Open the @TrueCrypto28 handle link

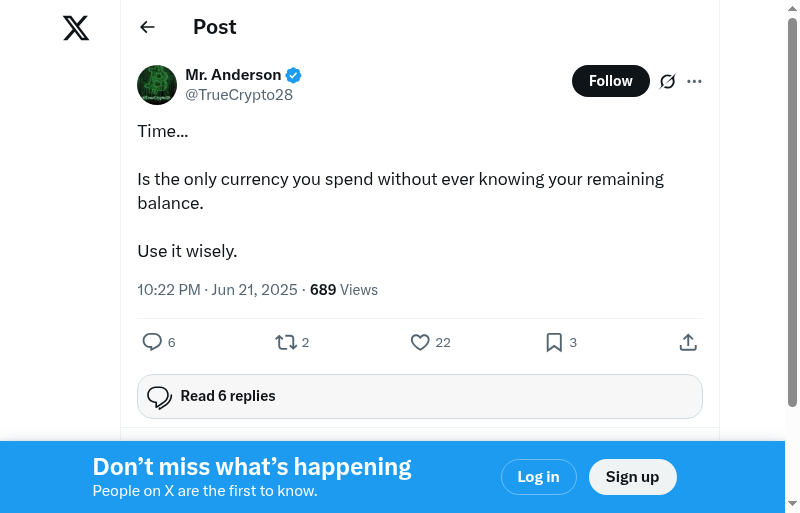coord(239,95)
